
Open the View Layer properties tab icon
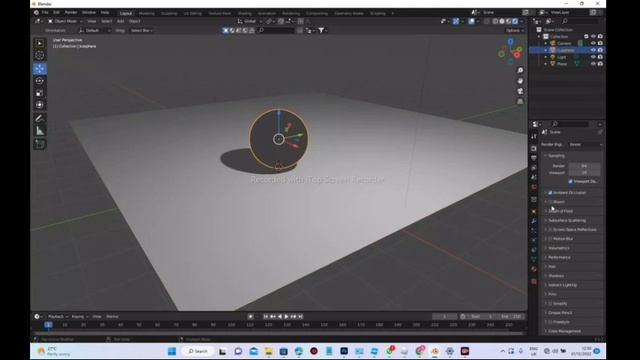pyautogui.click(x=534, y=167)
